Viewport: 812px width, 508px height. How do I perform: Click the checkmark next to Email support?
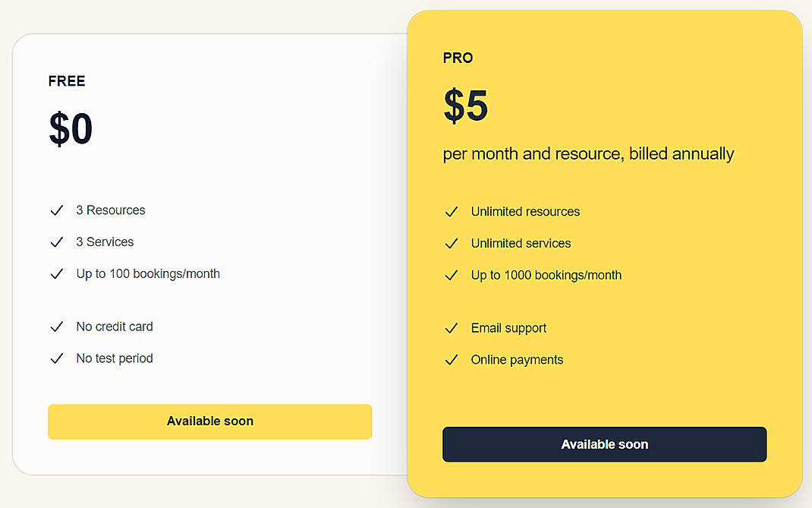pyautogui.click(x=452, y=328)
